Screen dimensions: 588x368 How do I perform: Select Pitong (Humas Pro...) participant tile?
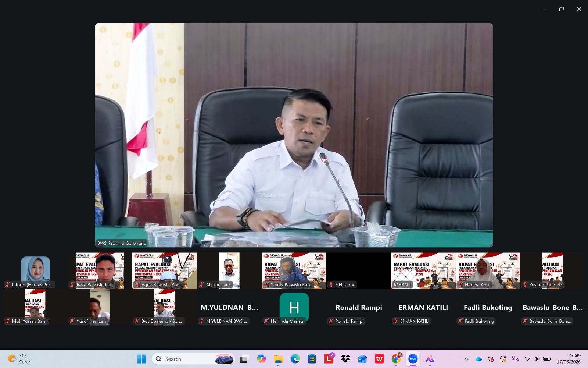(x=35, y=270)
